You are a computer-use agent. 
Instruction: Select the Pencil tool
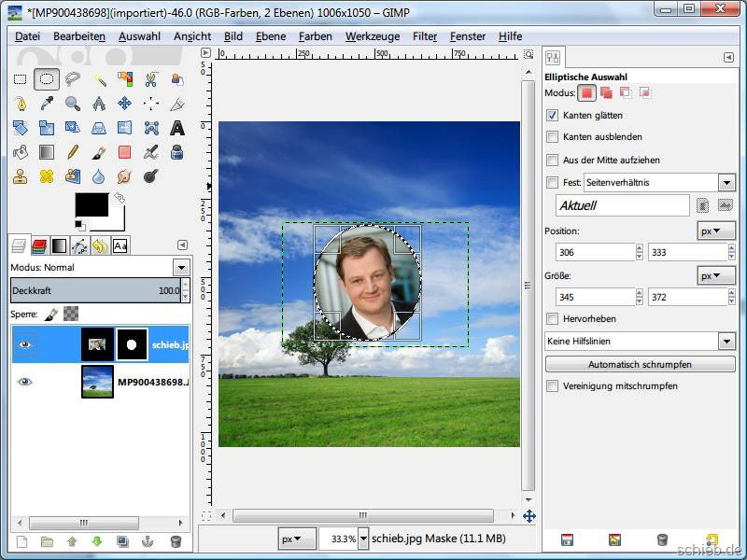coord(72,152)
